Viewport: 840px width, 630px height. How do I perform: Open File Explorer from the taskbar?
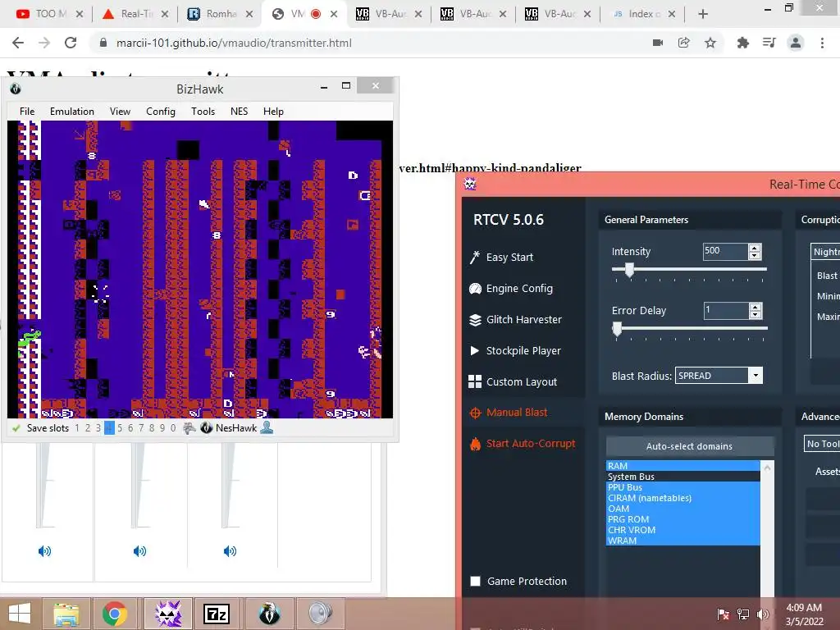66,614
